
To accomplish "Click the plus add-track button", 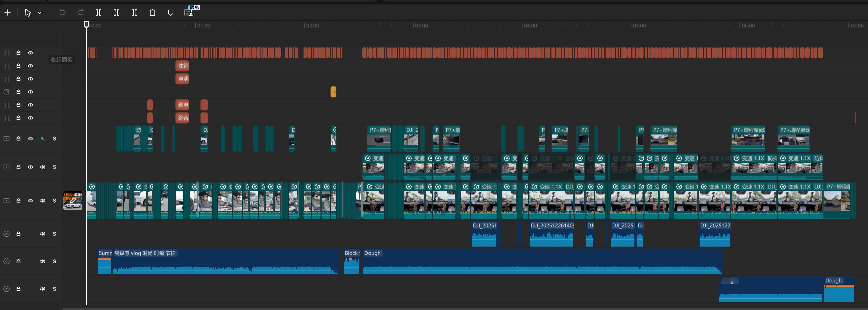I will [7, 13].
